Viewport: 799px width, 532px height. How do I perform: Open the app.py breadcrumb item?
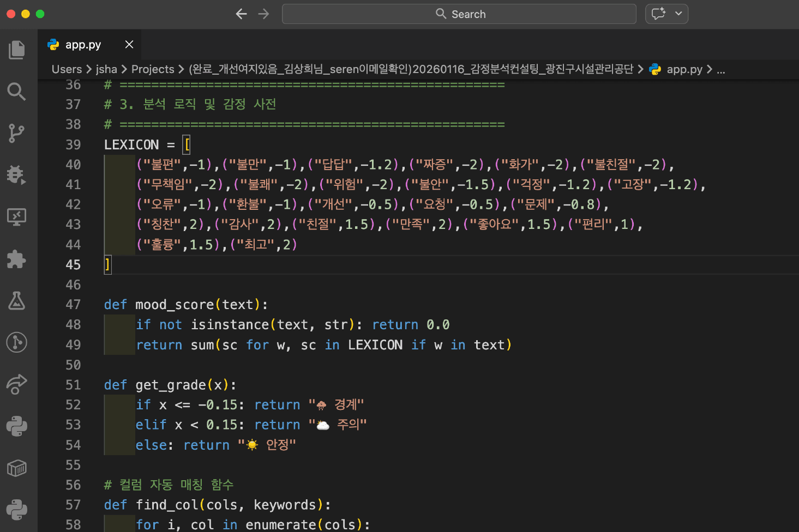(684, 69)
